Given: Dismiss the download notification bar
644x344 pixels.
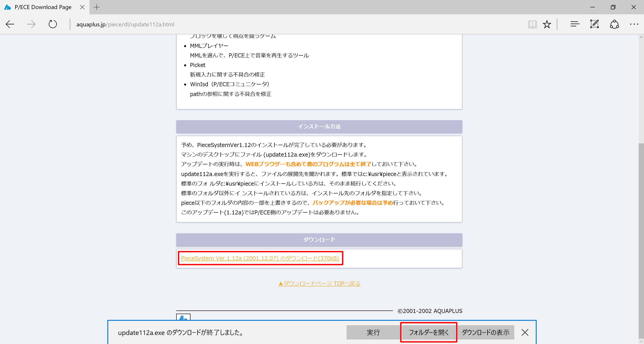Looking at the screenshot, I should pos(525,332).
